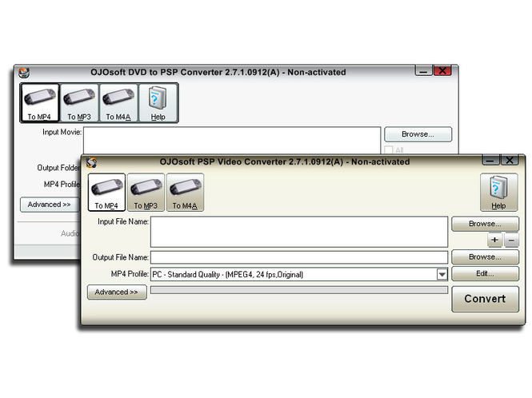Close the PSP Video Converter window

(510, 161)
